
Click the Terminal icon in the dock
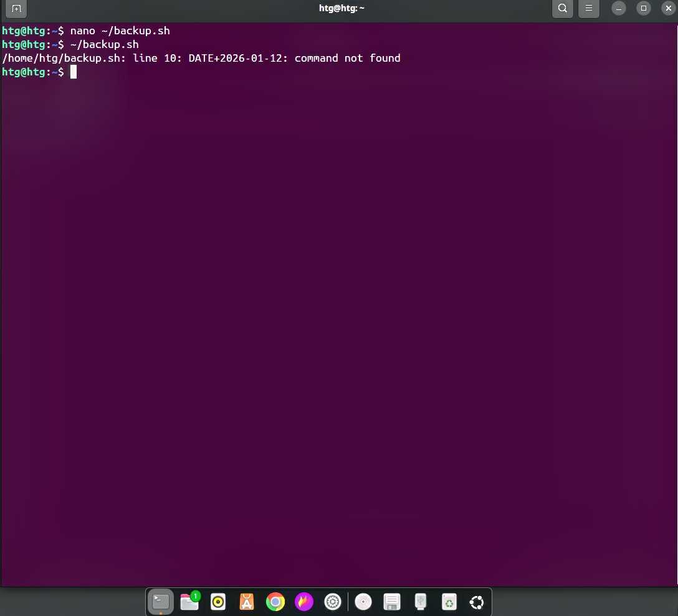click(161, 601)
